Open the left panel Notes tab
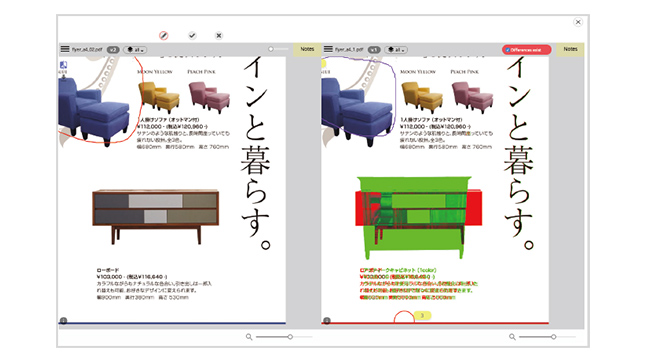The image size is (646, 360). tap(307, 49)
